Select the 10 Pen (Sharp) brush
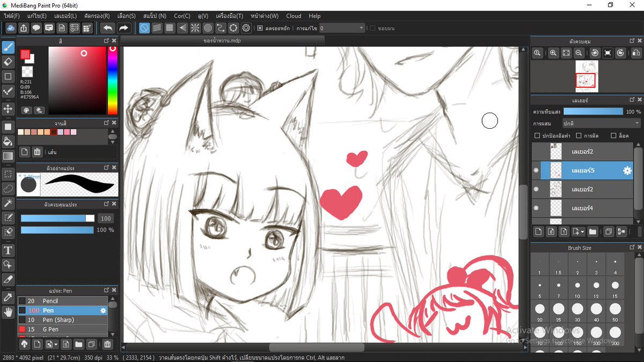This screenshot has height=362, width=644. 62,320
